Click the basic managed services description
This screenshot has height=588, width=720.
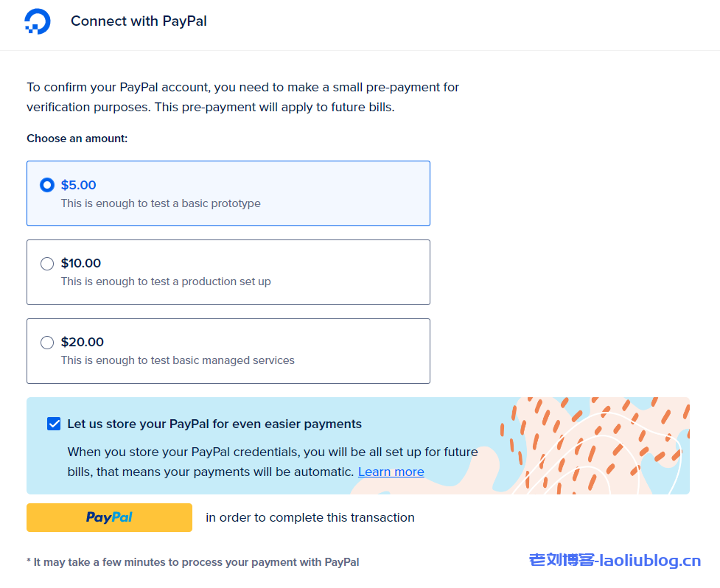(x=178, y=360)
